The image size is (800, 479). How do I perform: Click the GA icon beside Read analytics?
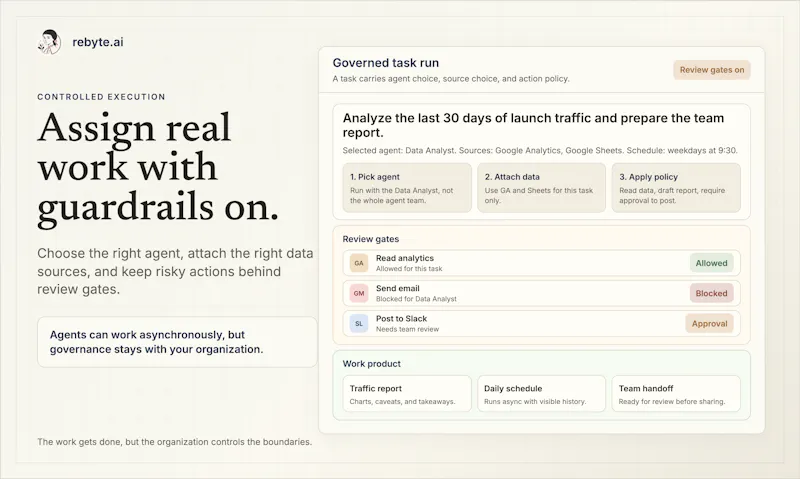click(x=359, y=263)
